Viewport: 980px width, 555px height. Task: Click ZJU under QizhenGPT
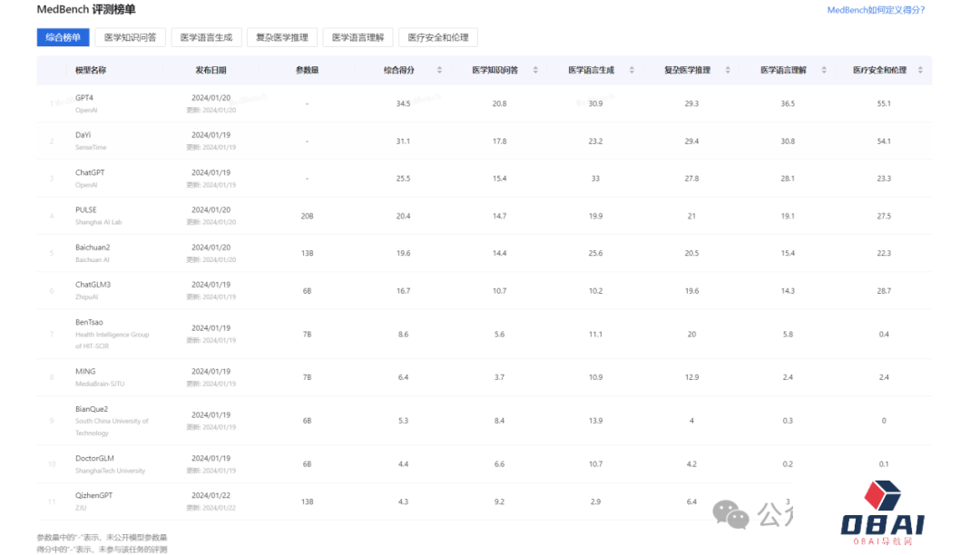tap(81, 508)
